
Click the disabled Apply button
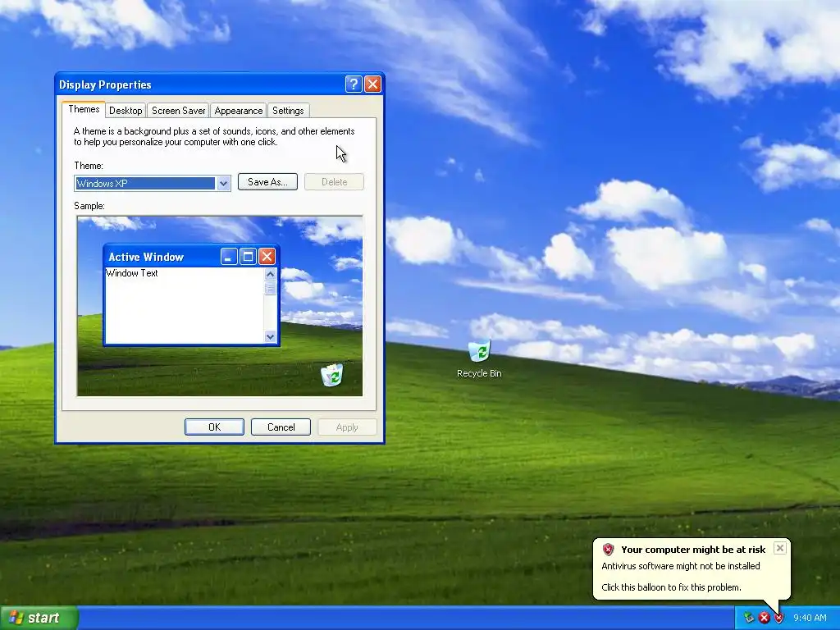[x=347, y=427]
